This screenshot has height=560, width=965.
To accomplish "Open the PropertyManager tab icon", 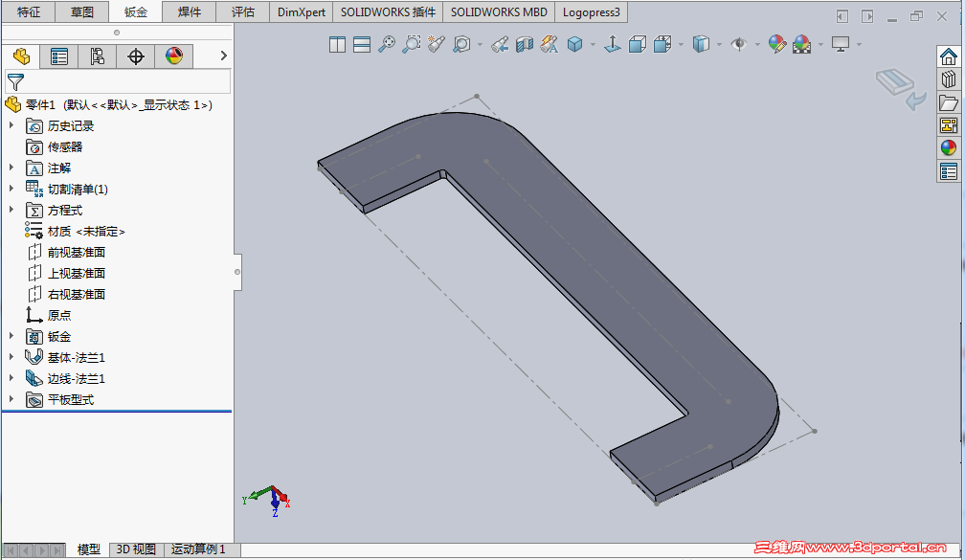I will click(59, 56).
